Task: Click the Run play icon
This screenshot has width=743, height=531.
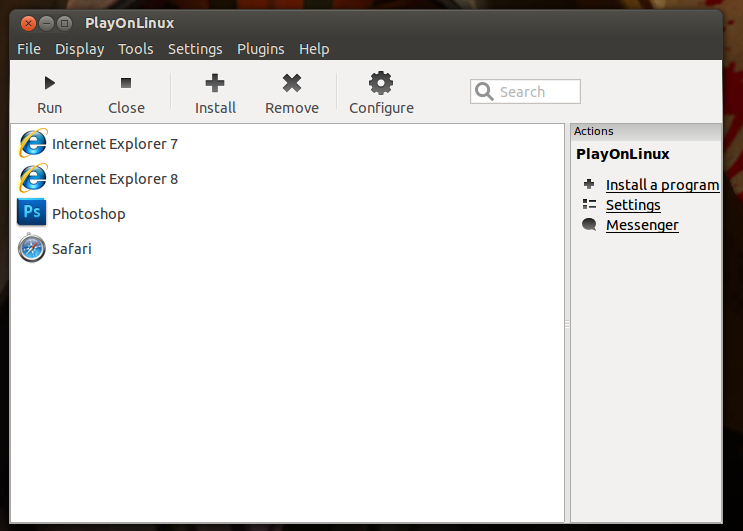Action: coord(50,83)
